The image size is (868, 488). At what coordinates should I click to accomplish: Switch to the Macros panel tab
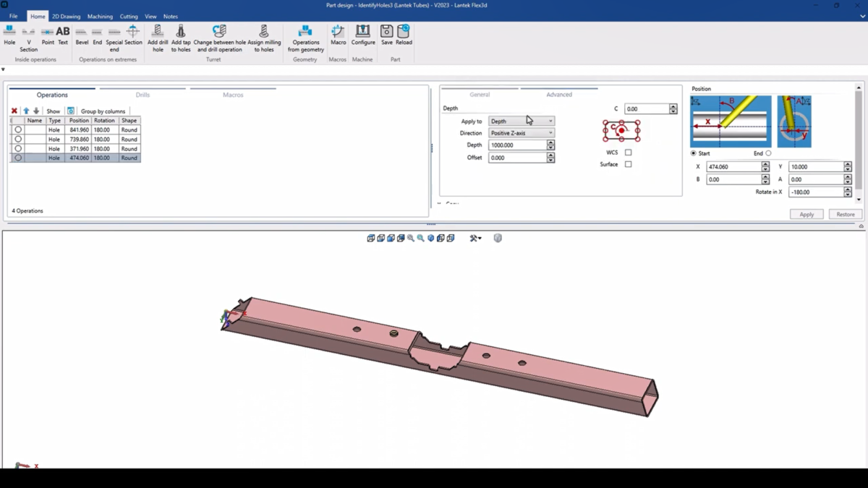(233, 95)
